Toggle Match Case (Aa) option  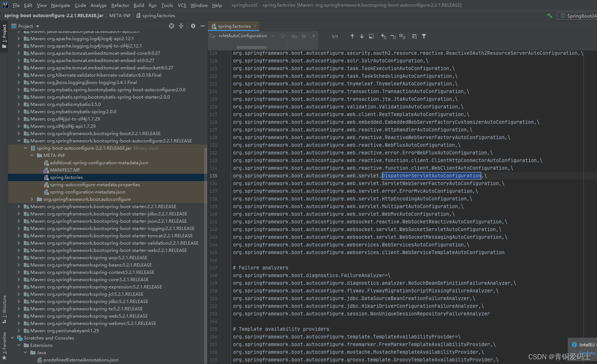[x=294, y=36]
